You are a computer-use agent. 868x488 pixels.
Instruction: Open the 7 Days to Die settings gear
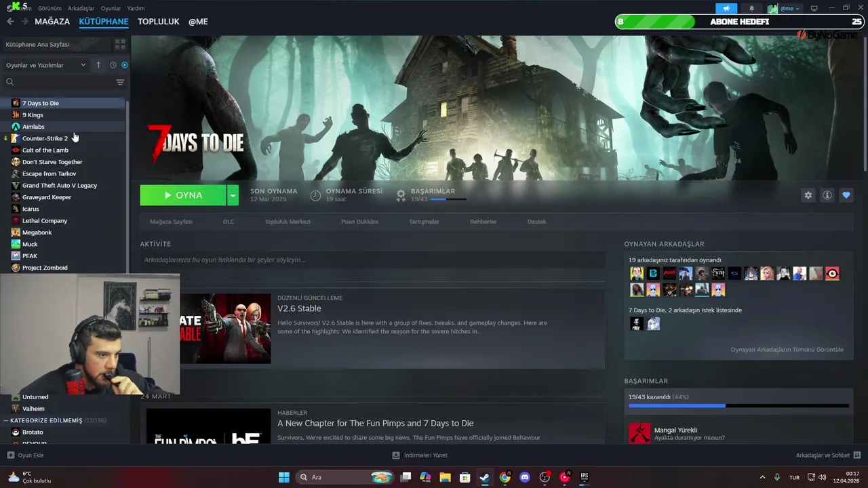(x=808, y=195)
